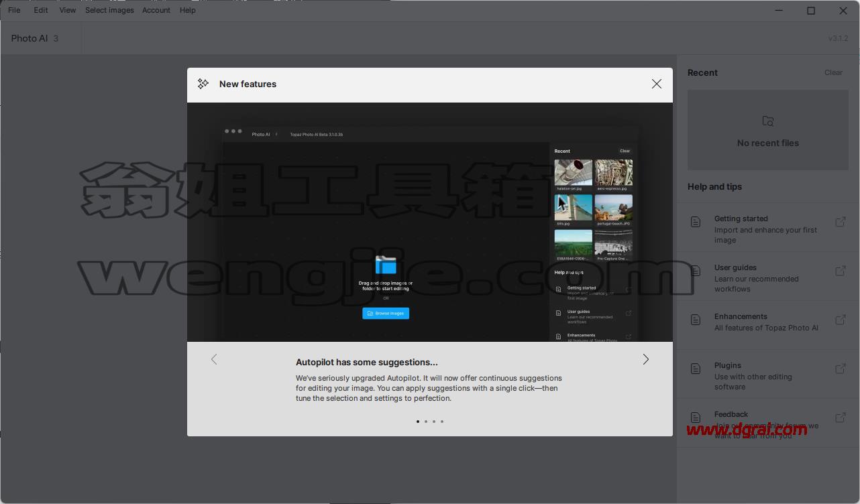This screenshot has height=504, width=860.
Task: Minimize the Photo AI window
Action: (x=780, y=10)
